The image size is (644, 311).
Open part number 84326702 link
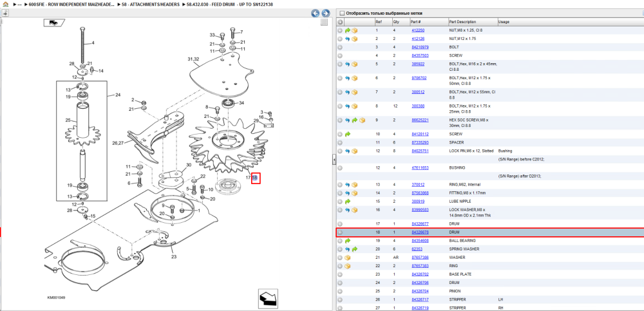coord(420,274)
